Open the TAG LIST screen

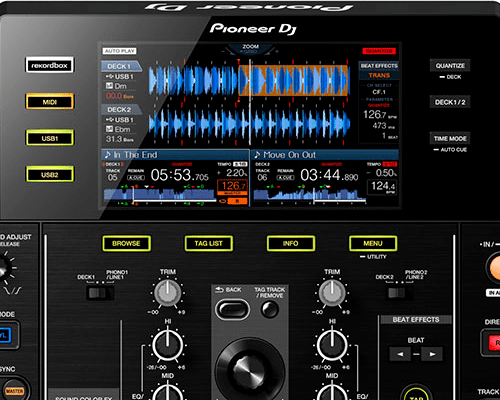tap(209, 244)
